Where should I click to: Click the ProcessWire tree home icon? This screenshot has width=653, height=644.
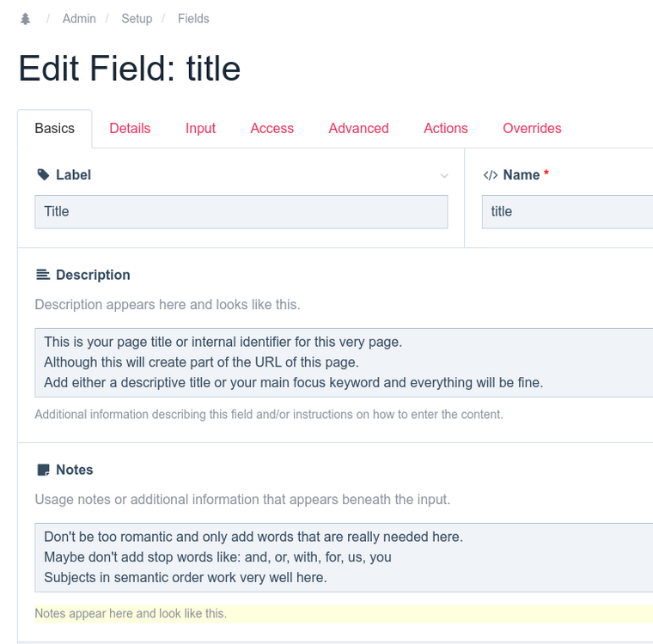26,19
